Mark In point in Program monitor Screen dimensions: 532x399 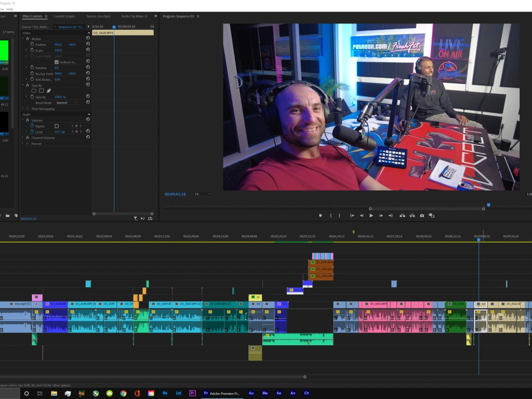click(x=331, y=215)
